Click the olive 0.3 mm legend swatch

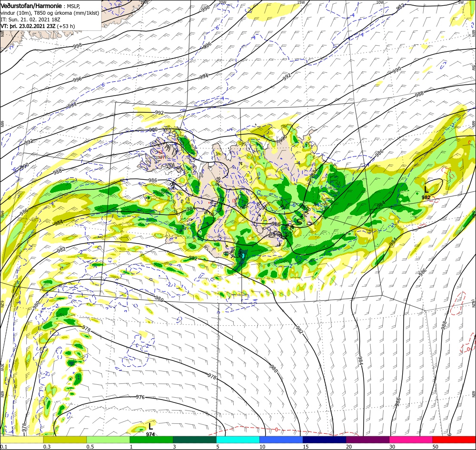pos(65,440)
